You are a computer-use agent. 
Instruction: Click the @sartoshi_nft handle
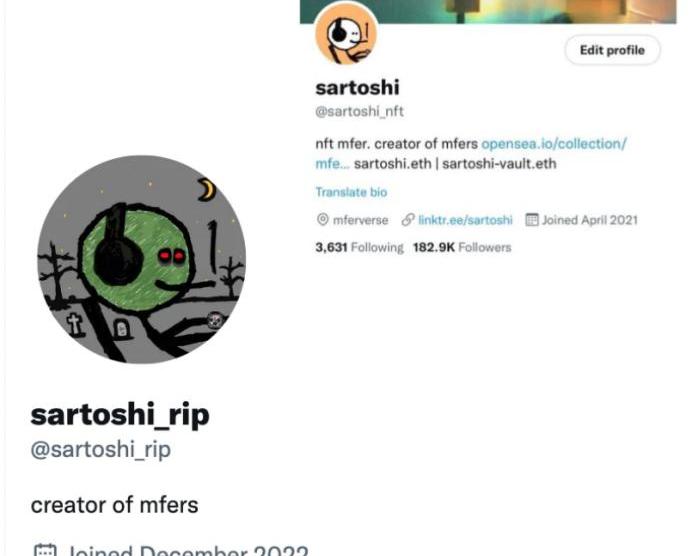click(359, 111)
